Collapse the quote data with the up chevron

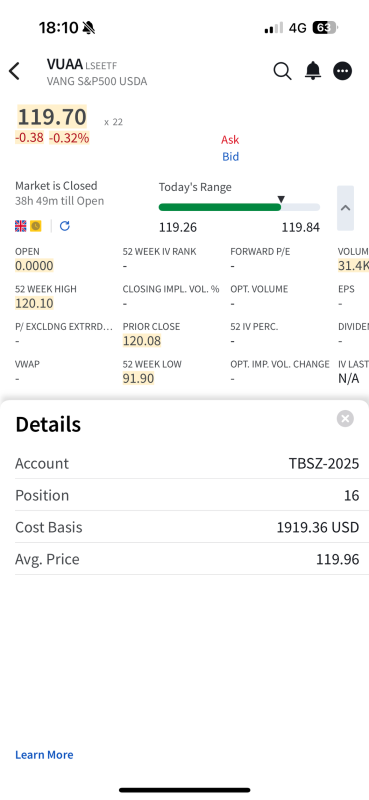pyautogui.click(x=346, y=208)
